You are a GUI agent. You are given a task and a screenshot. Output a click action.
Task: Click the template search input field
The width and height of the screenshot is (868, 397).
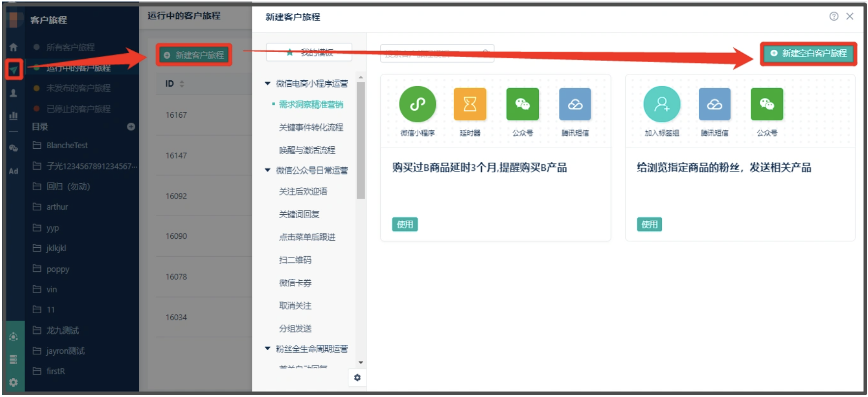point(437,53)
